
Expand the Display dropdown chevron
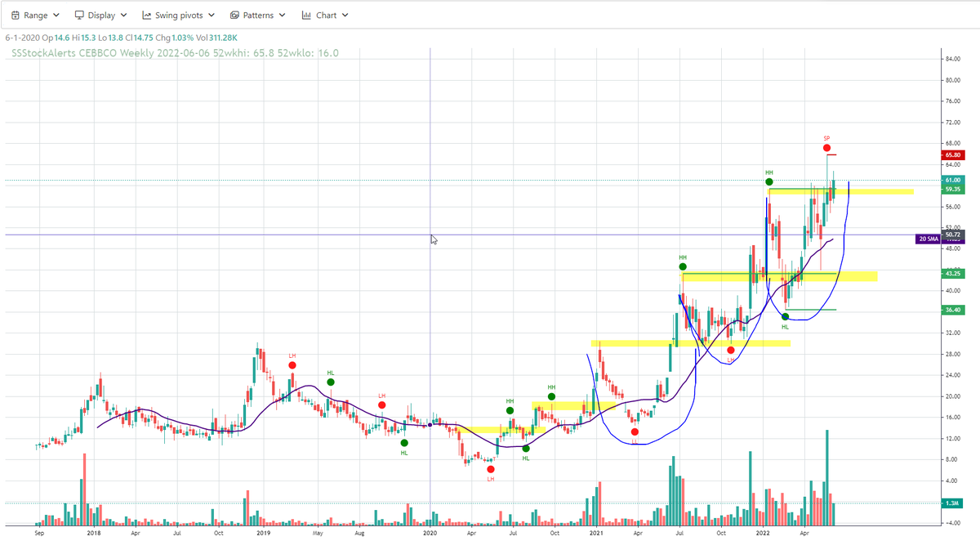[x=122, y=16]
